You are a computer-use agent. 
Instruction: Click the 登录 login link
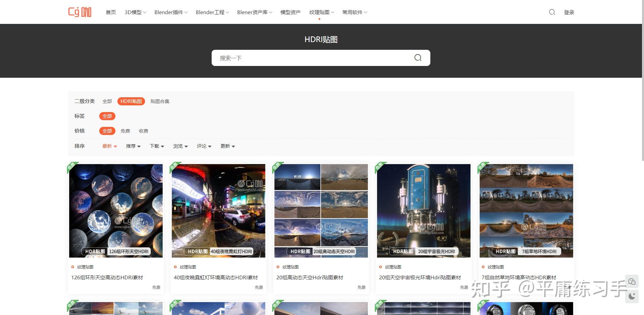click(569, 12)
